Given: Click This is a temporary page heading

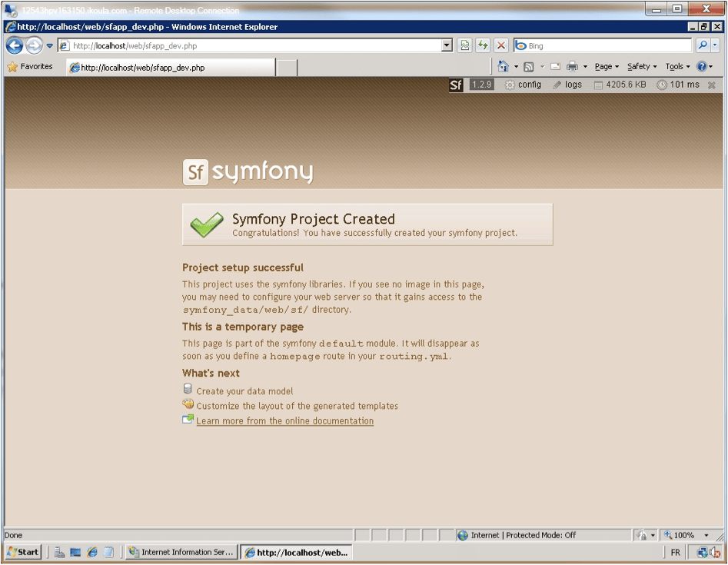Looking at the screenshot, I should pos(243,327).
